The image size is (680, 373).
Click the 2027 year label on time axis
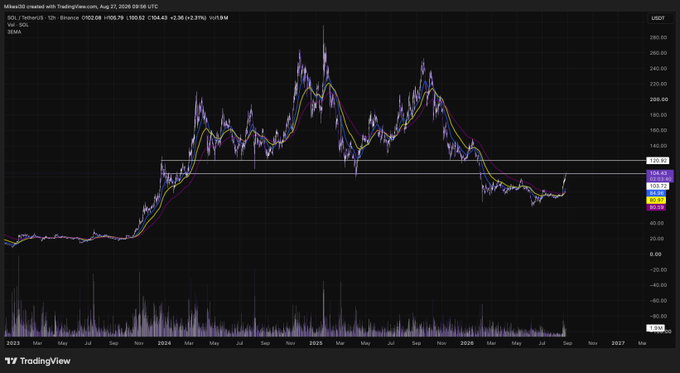[618, 343]
